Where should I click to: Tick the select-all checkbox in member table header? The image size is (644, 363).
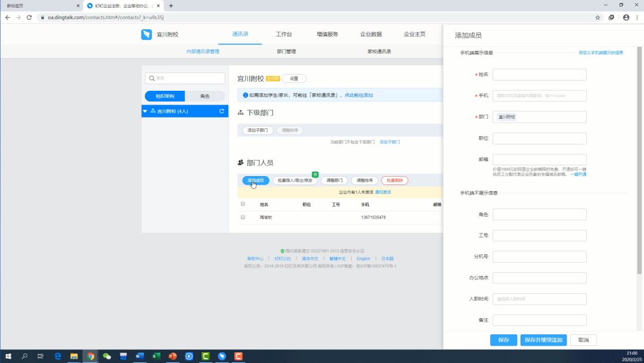(243, 204)
